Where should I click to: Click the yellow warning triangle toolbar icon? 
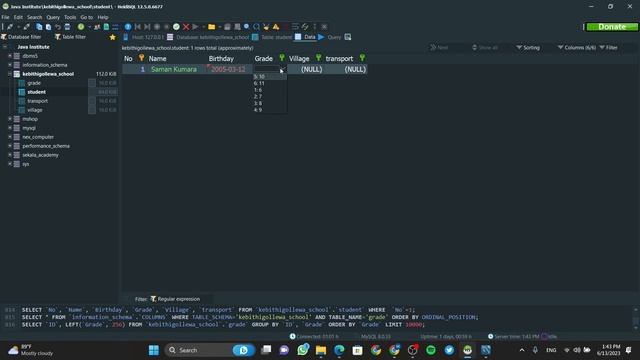pos(276,27)
